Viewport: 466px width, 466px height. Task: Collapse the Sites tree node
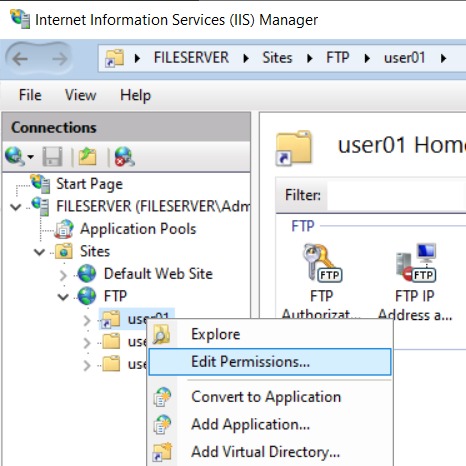click(39, 252)
